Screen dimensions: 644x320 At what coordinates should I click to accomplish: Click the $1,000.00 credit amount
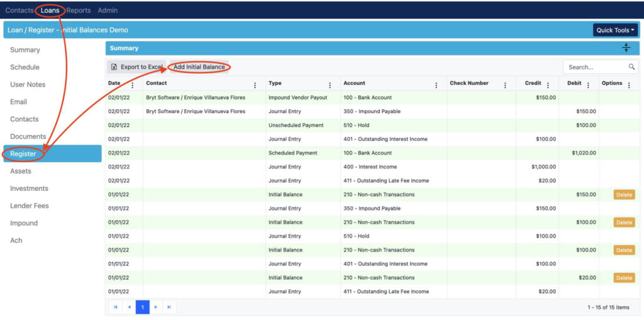pos(544,167)
